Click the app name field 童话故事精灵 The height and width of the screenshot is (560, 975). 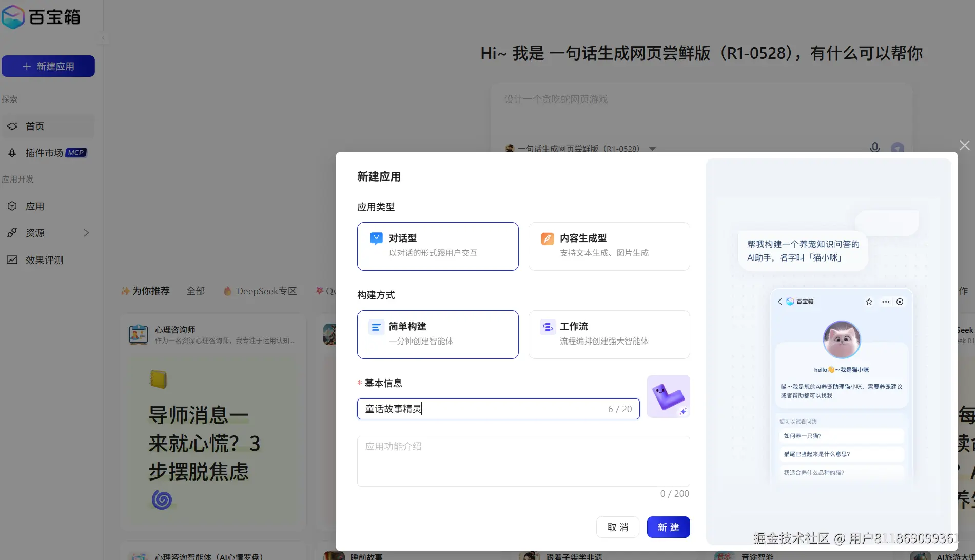[498, 409]
